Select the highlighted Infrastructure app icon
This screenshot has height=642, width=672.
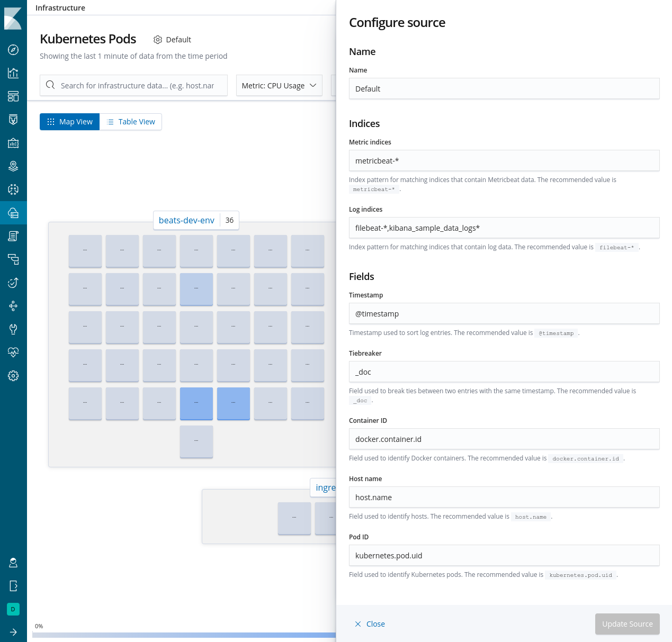coord(13,213)
